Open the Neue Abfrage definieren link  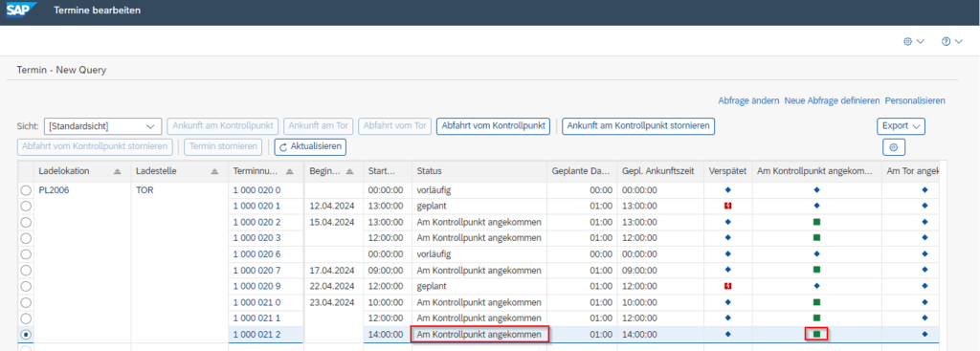(x=832, y=99)
